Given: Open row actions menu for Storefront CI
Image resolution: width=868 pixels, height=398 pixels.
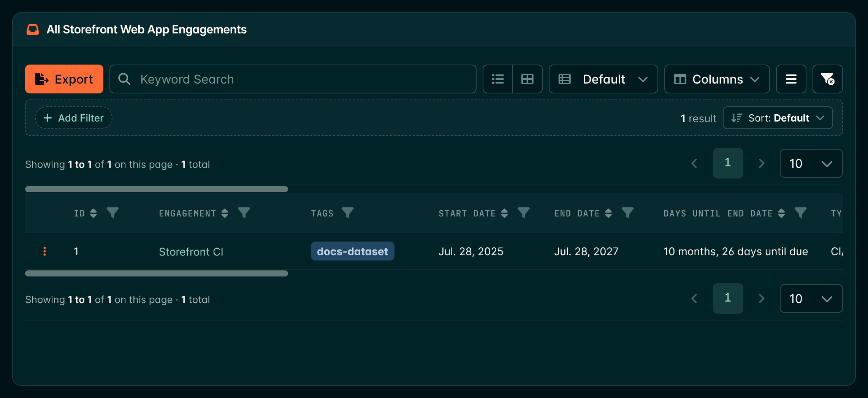Looking at the screenshot, I should 44,251.
